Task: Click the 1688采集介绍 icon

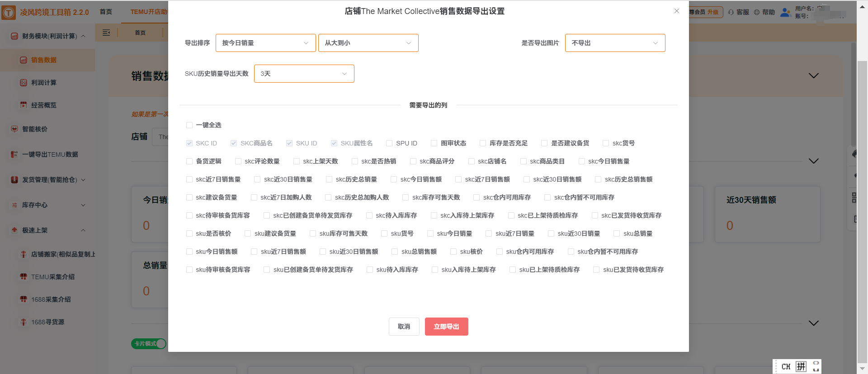Action: coord(24,299)
